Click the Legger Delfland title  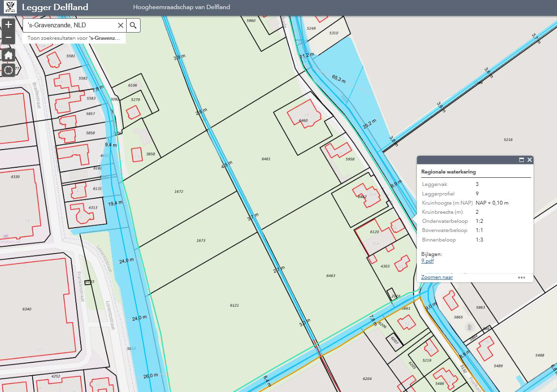pyautogui.click(x=55, y=7)
